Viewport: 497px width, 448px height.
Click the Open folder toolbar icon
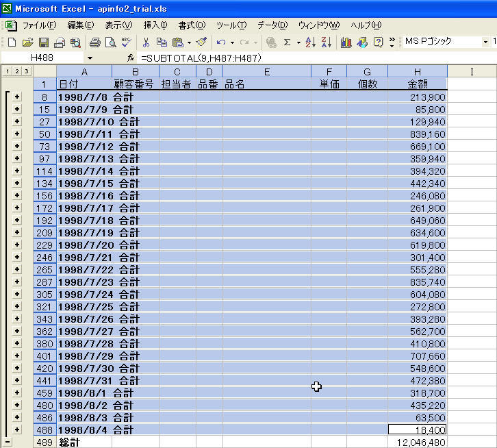tap(28, 42)
